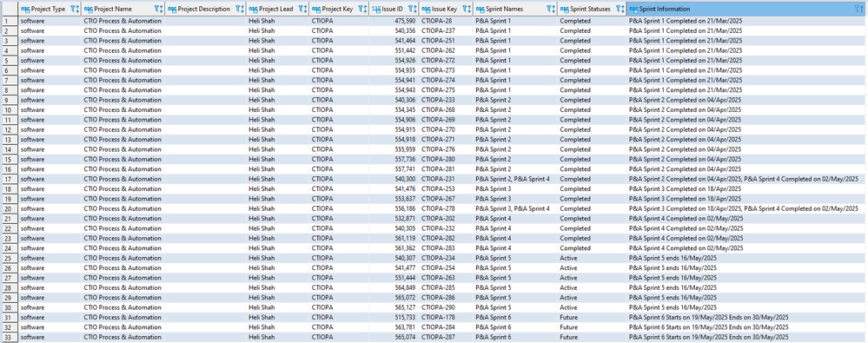Viewport: 868px width, 343px height.
Task: Click the string type icon of Project Lead column
Action: pyautogui.click(x=253, y=9)
